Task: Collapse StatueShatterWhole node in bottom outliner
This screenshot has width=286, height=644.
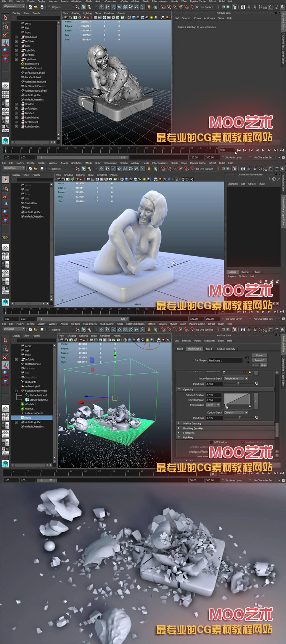Action: pyautogui.click(x=16, y=391)
